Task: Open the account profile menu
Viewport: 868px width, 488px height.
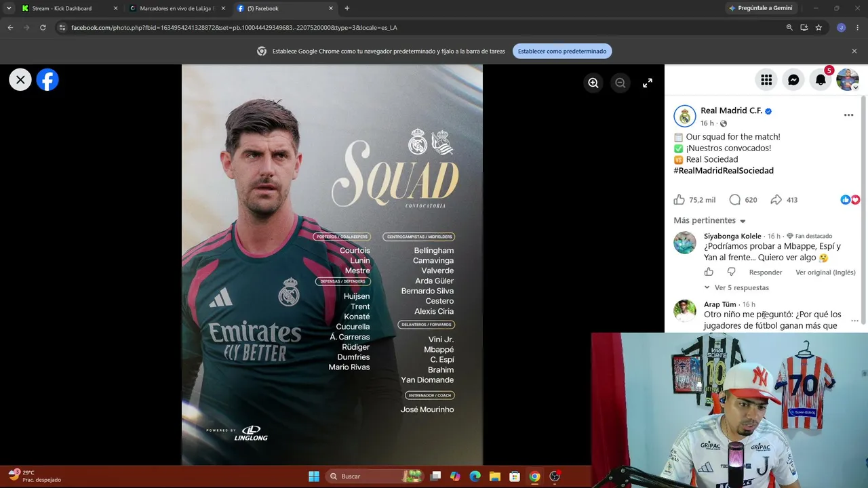Action: click(848, 80)
